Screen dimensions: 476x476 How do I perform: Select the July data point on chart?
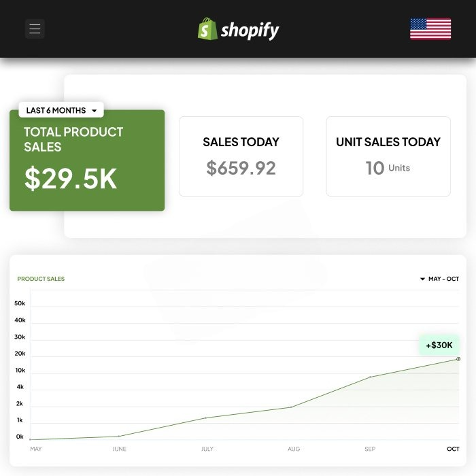pos(206,418)
